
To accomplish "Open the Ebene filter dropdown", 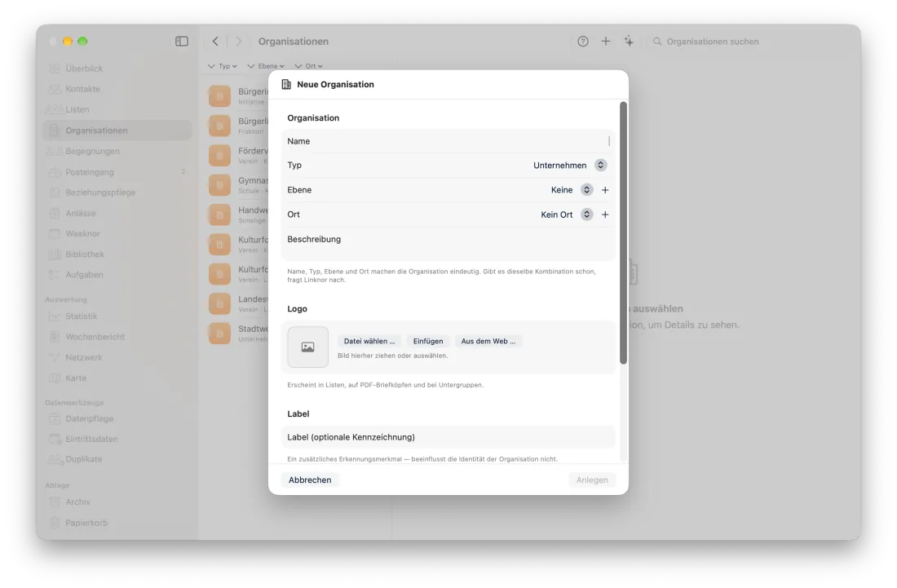I will (266, 66).
